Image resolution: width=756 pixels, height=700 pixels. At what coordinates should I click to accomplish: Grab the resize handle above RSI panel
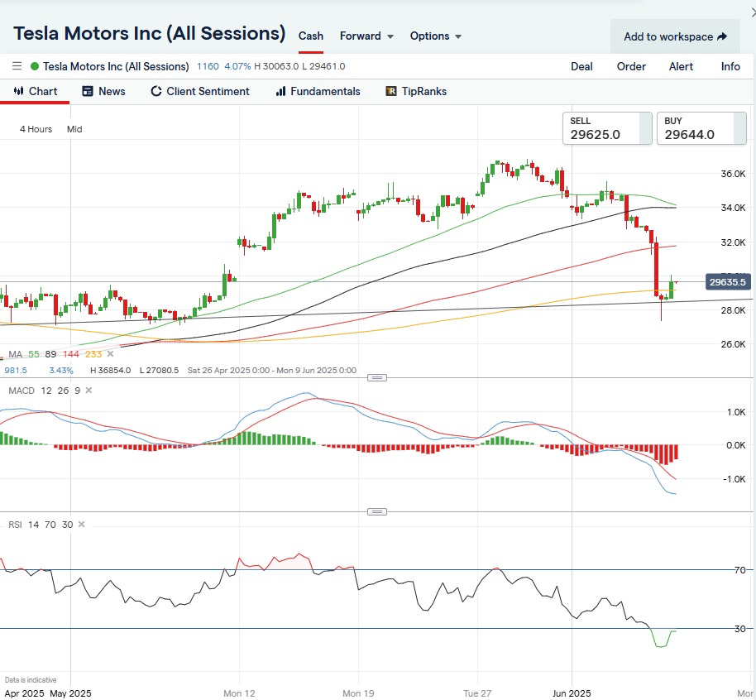pyautogui.click(x=377, y=511)
